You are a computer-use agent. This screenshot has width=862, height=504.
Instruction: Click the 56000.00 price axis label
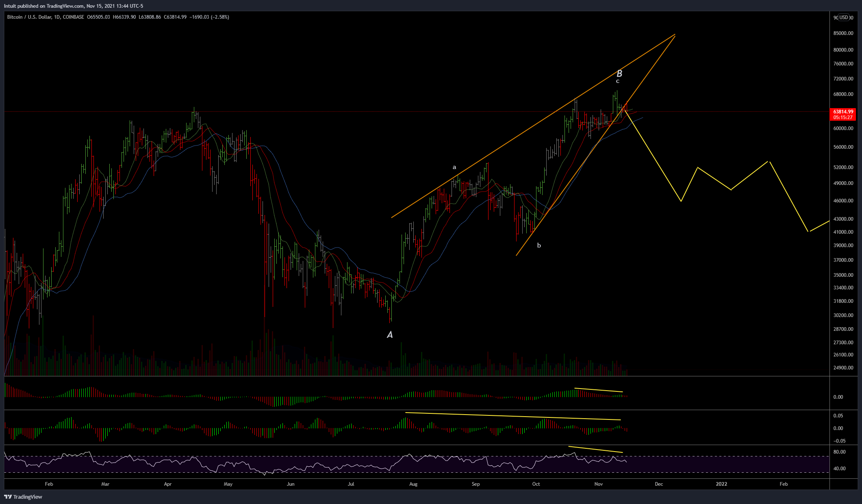[843, 147]
